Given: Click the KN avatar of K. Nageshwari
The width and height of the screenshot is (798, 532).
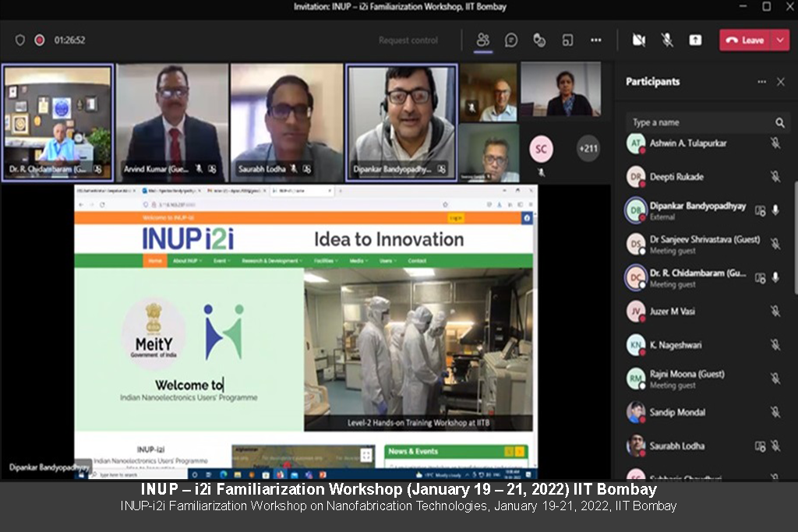Looking at the screenshot, I should (636, 345).
